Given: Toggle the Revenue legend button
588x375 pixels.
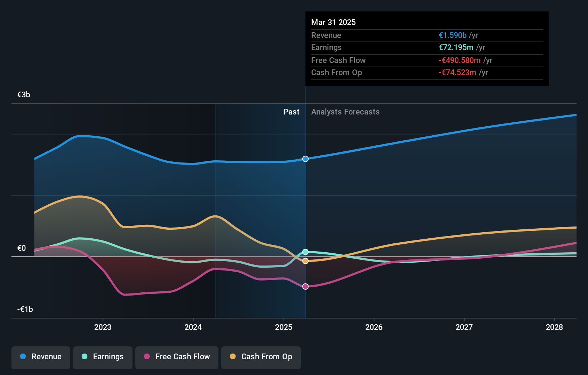Looking at the screenshot, I should point(41,357).
